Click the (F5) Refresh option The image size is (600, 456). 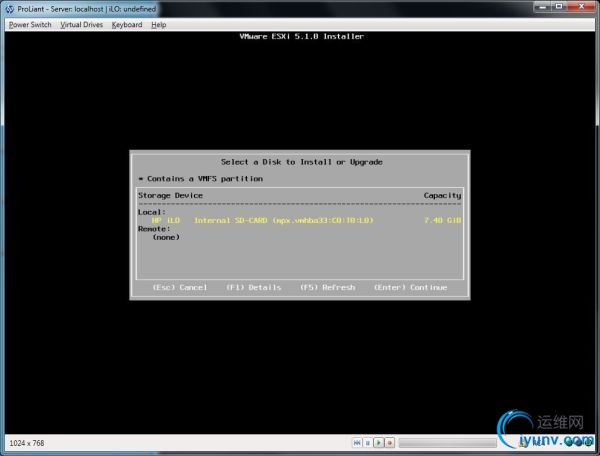coord(328,287)
